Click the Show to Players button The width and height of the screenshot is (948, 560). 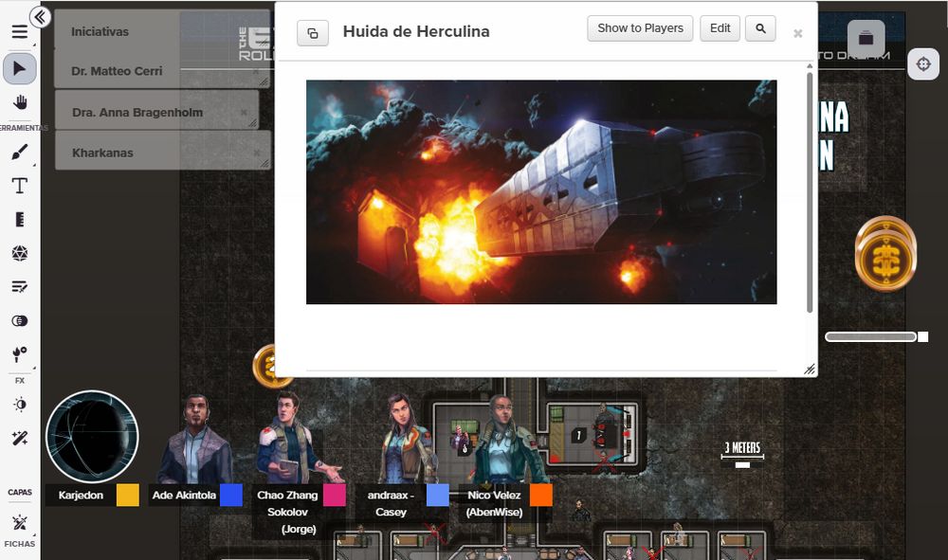tap(640, 28)
